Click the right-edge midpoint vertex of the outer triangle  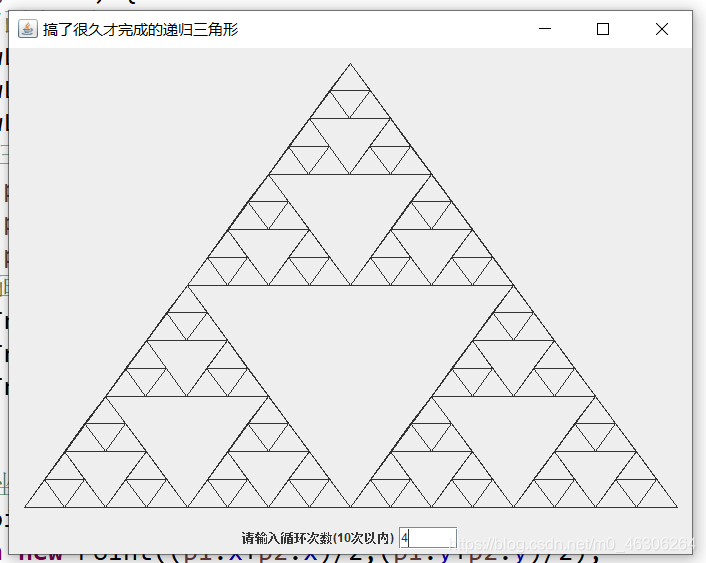click(513, 286)
